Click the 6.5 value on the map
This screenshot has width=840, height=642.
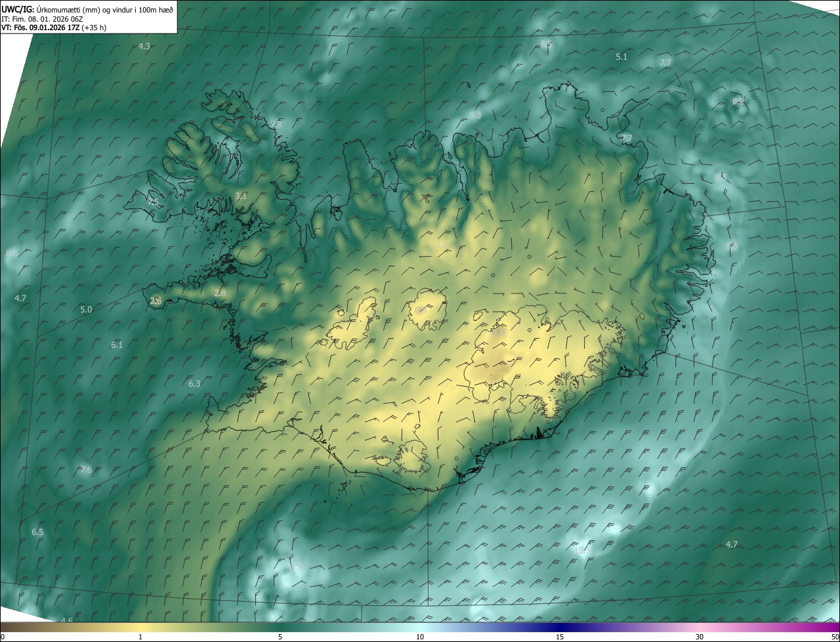37,532
